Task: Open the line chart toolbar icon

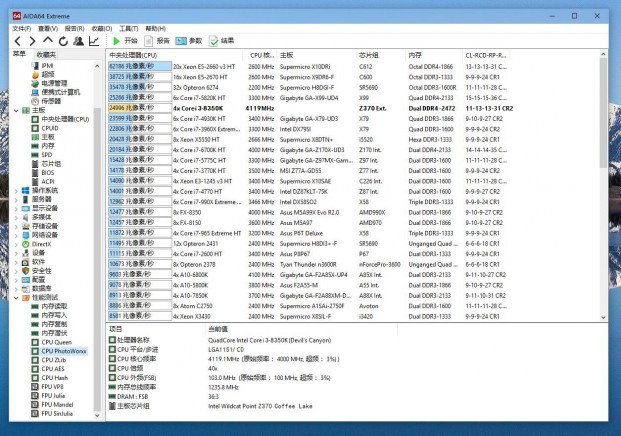Action: 94,41
